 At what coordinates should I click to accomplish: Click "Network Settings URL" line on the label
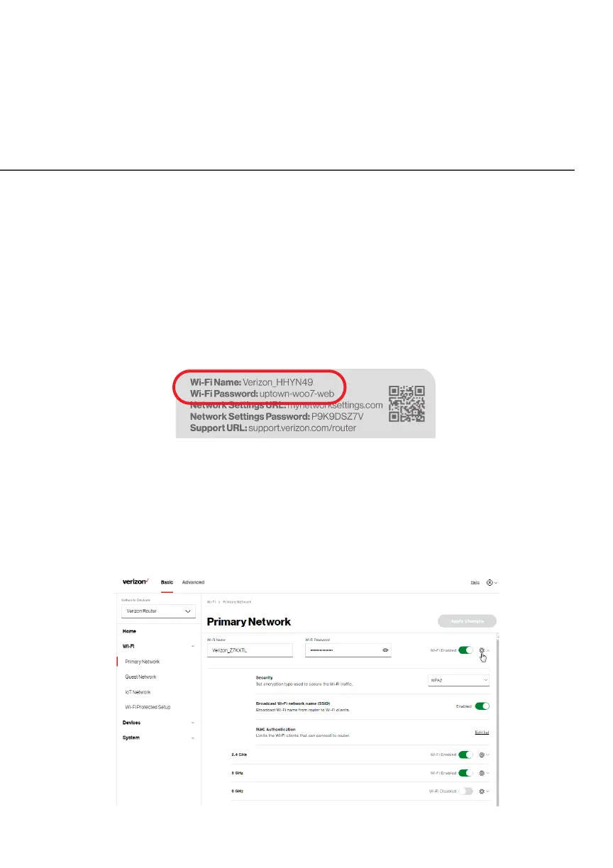point(286,405)
